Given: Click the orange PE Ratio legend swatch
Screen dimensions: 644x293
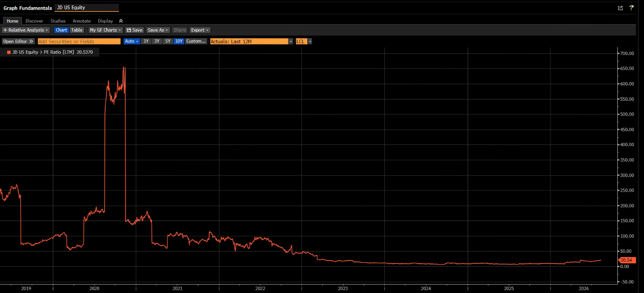Looking at the screenshot, I should coord(9,52).
